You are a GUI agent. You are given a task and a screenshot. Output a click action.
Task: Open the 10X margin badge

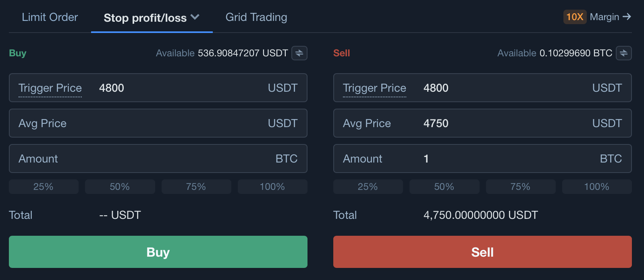(x=574, y=17)
